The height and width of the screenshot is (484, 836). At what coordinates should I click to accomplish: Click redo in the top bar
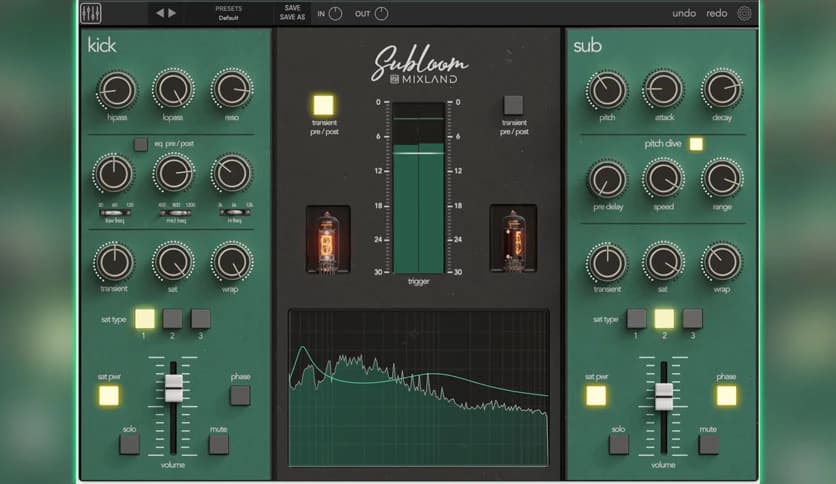(x=717, y=13)
